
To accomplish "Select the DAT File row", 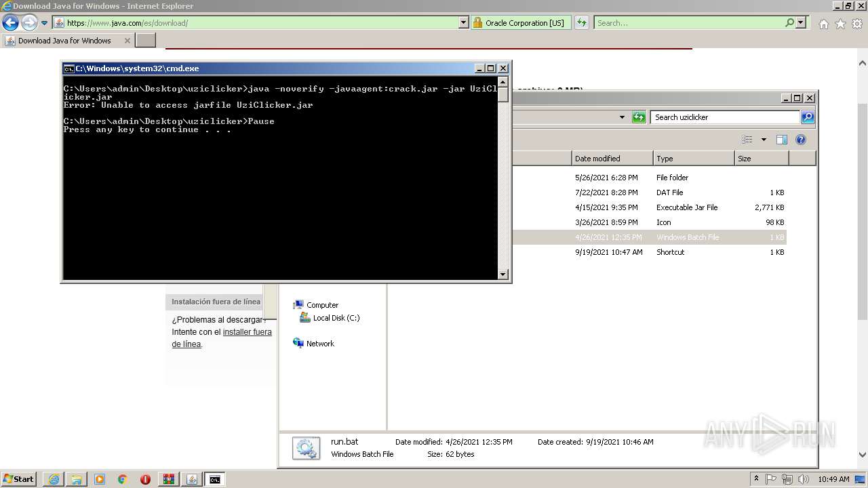I will click(650, 192).
